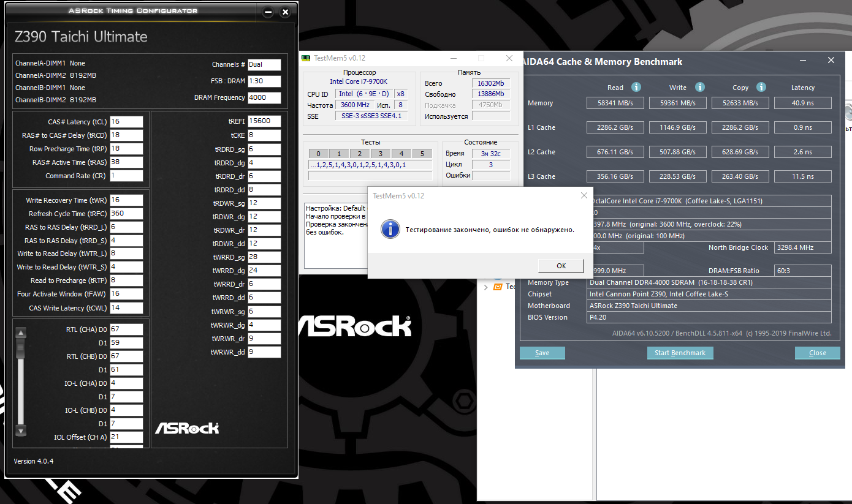This screenshot has height=504, width=852.
Task: Click the RTL list scrollbar up arrow
Action: tap(21, 333)
